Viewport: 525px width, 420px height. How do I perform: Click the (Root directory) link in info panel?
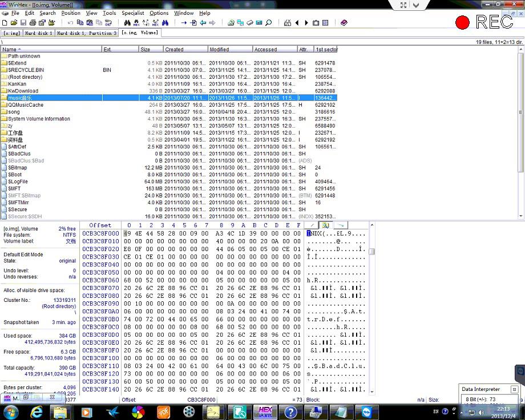(59, 306)
